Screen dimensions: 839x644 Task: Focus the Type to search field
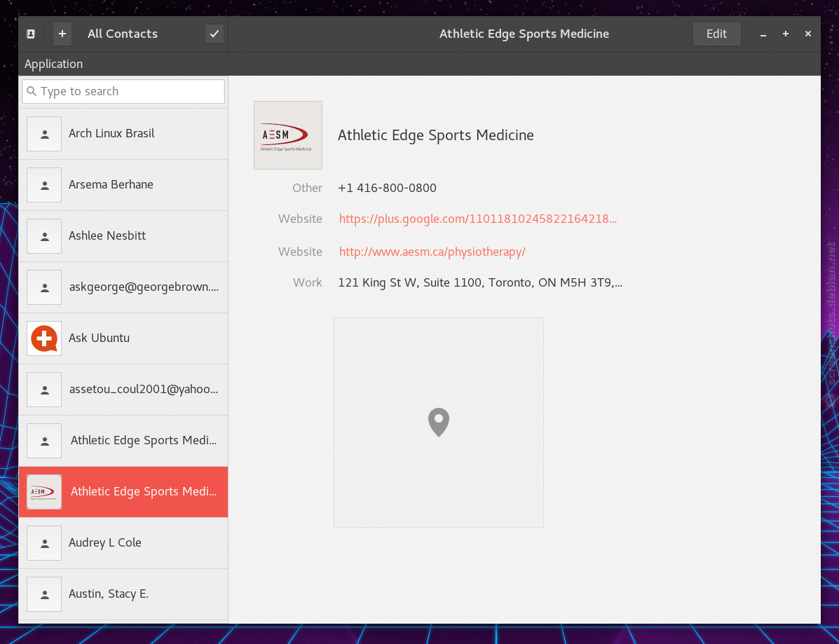coord(123,92)
